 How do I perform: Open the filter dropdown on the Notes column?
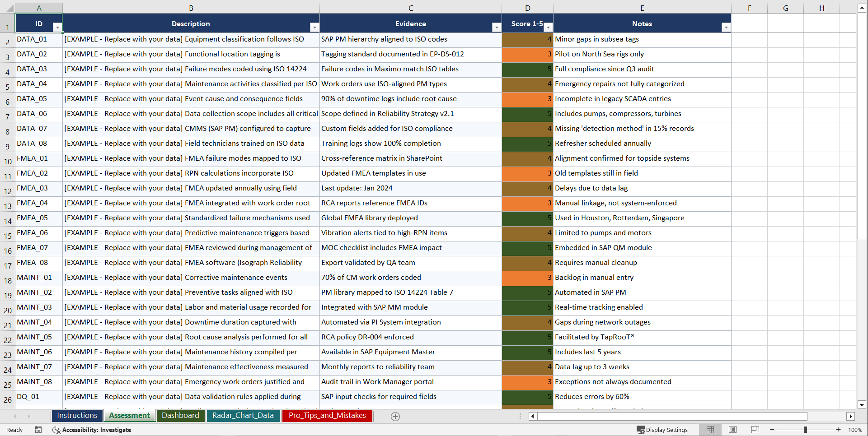[726, 27]
